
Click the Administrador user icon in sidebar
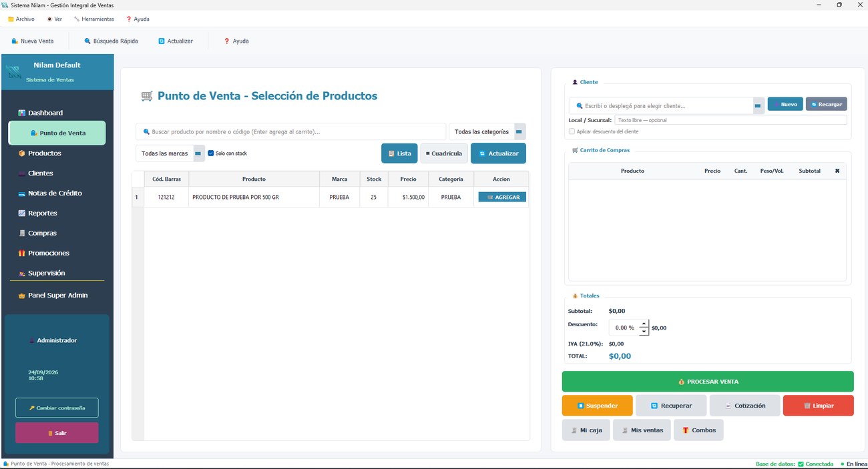tap(32, 341)
